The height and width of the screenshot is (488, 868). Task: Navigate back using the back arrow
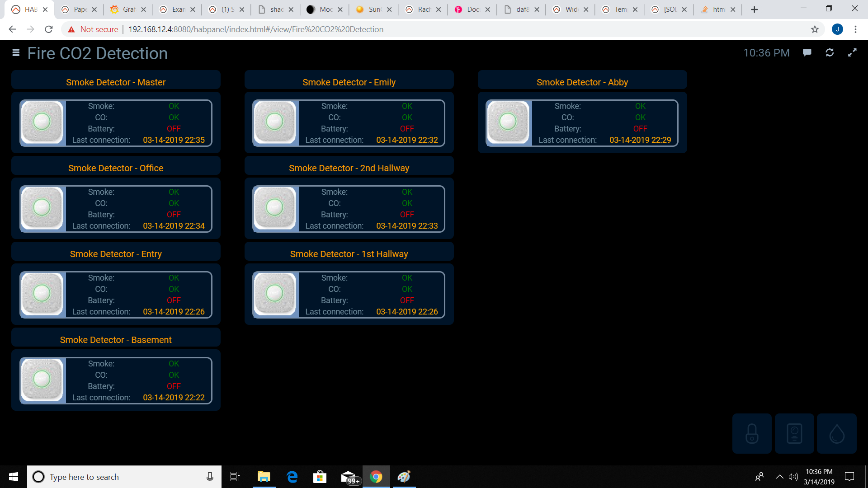[12, 29]
